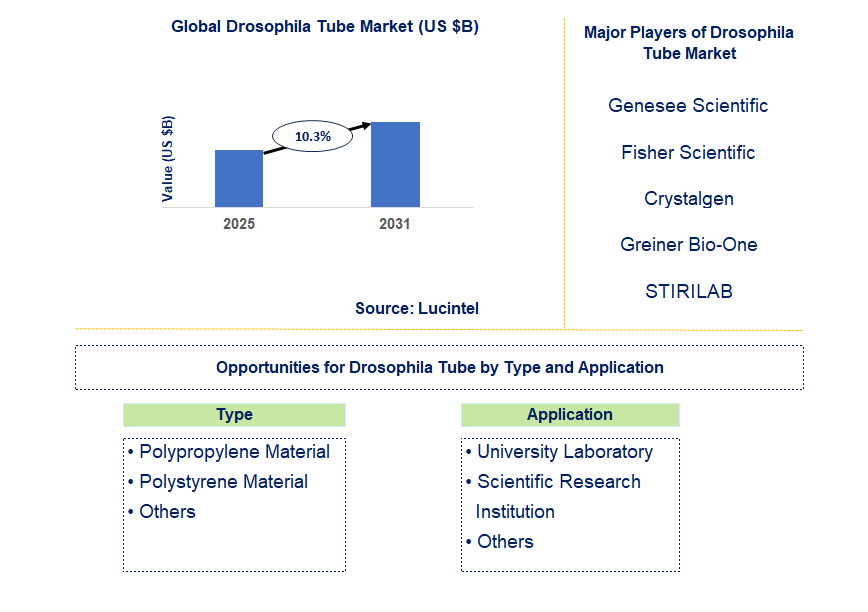
Task: Click the 'Opportunities for Drosophila Tube by Type and Application' banner
Action: pos(440,367)
